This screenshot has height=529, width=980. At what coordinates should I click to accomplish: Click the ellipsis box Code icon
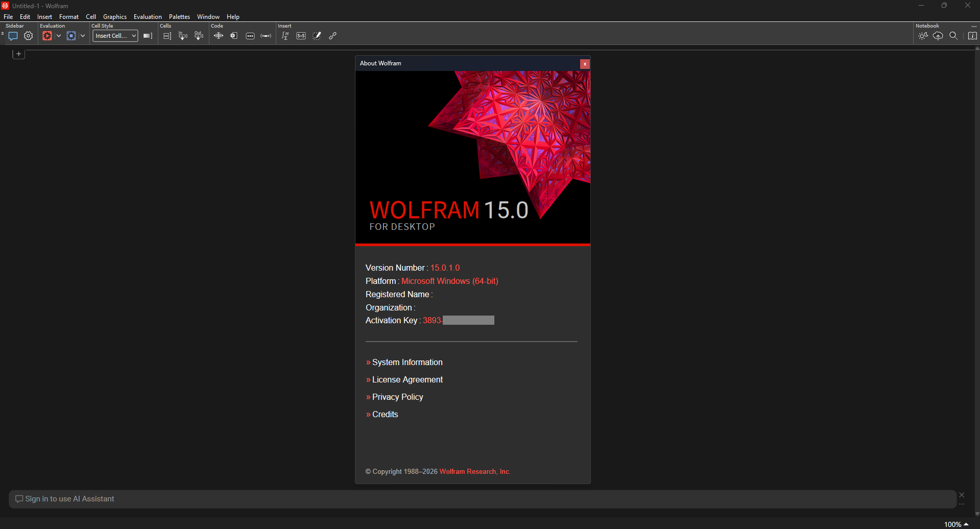(x=250, y=36)
